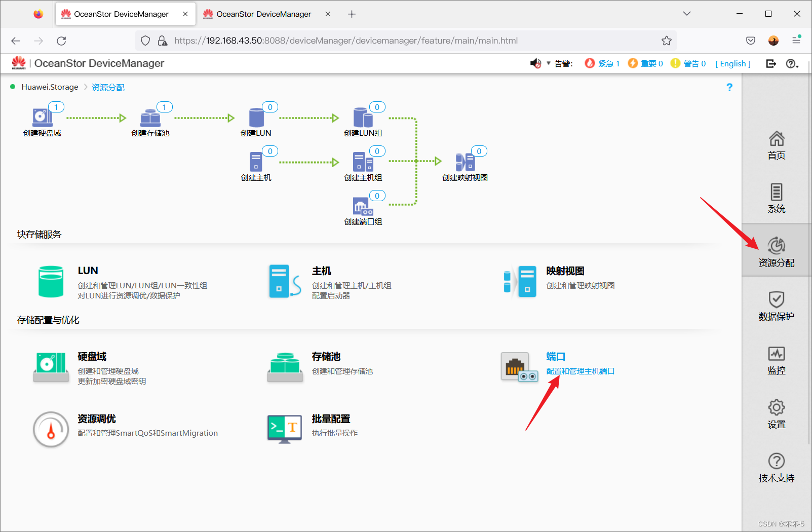Open the Port (端口) network icon
This screenshot has width=812, height=532.
click(520, 367)
